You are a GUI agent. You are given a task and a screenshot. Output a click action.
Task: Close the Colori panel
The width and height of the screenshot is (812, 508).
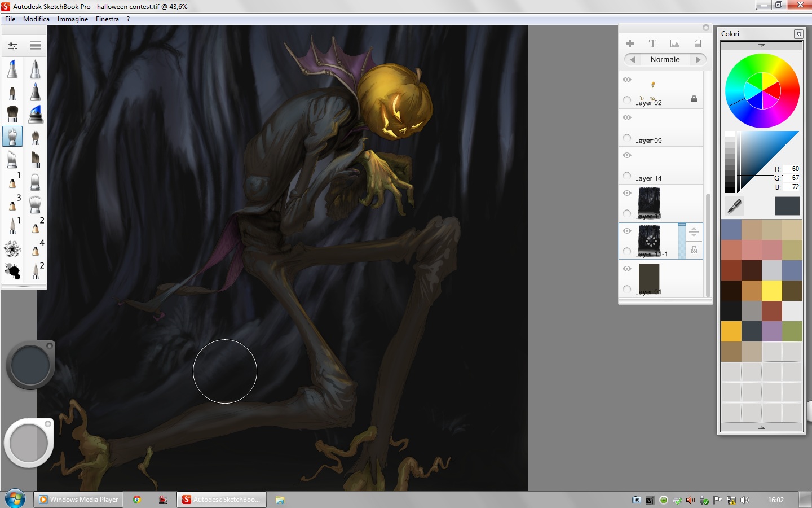click(798, 34)
